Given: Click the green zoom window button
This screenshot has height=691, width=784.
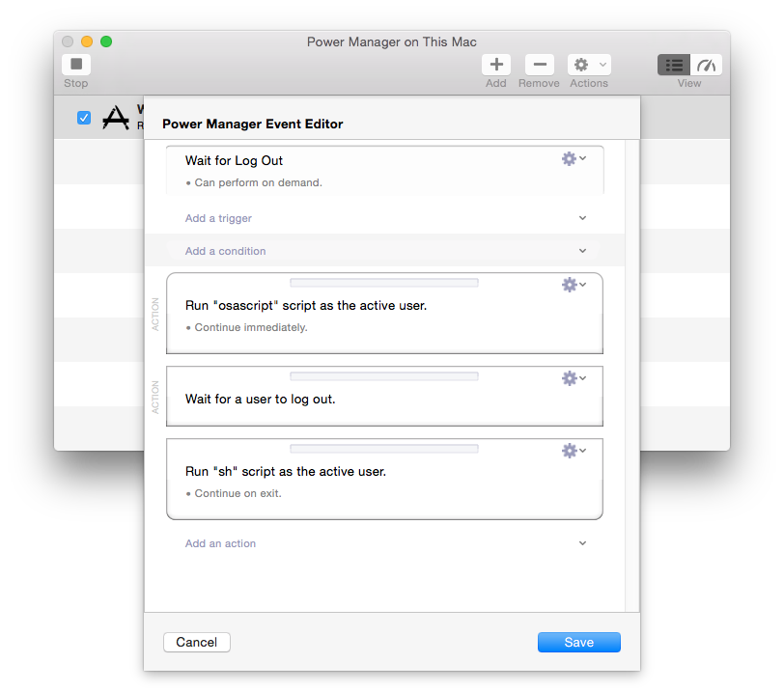Looking at the screenshot, I should pyautogui.click(x=106, y=41).
